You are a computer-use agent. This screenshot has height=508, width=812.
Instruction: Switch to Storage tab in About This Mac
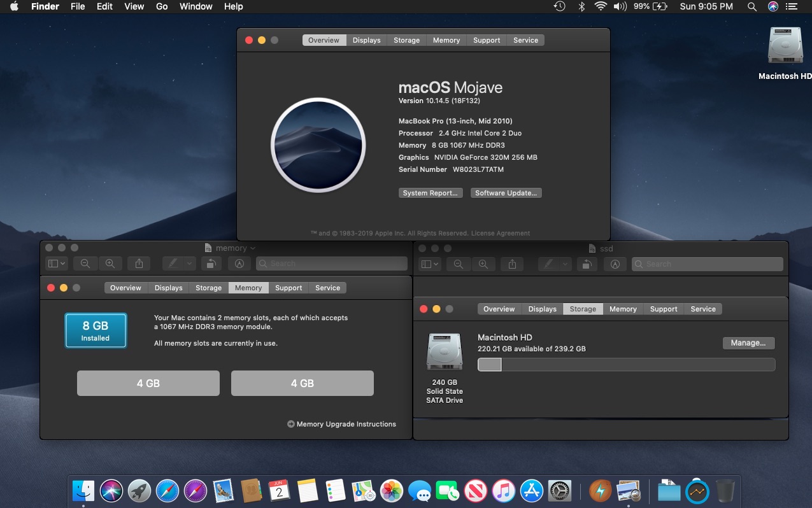tap(406, 40)
